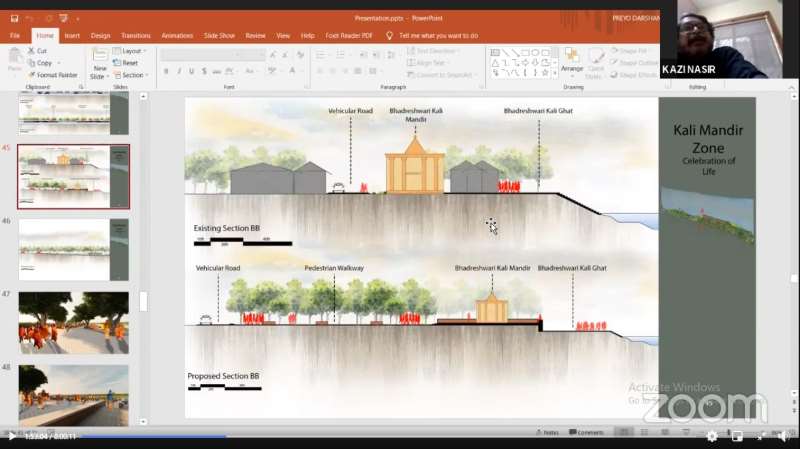Click the Reset slide icon
The width and height of the screenshot is (800, 449).
(x=129, y=63)
